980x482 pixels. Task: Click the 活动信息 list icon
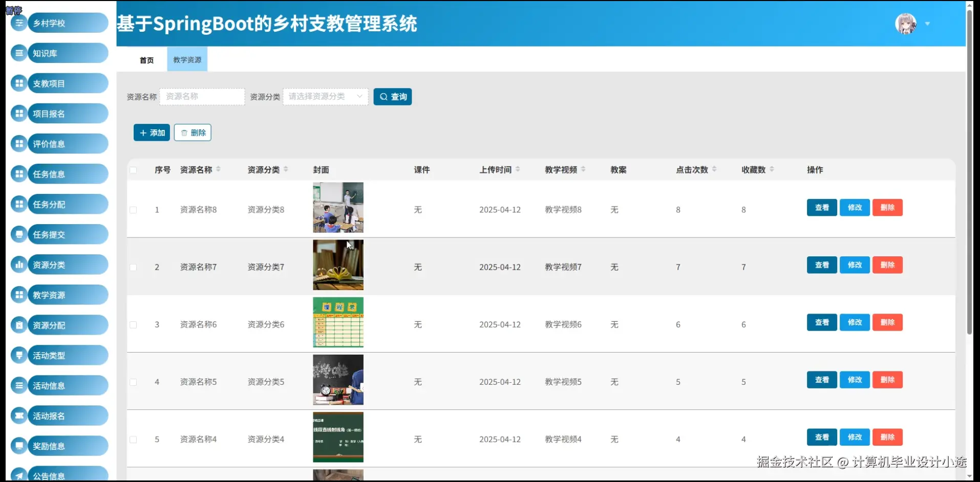click(x=19, y=385)
